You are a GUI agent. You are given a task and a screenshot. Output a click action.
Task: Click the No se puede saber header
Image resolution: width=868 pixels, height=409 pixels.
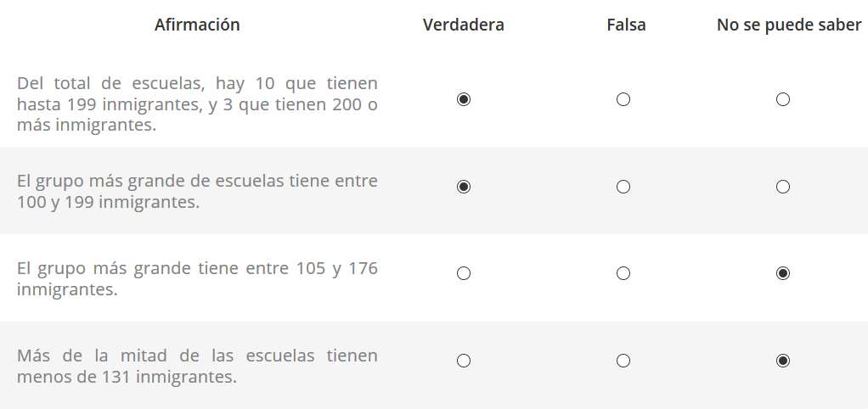point(789,25)
